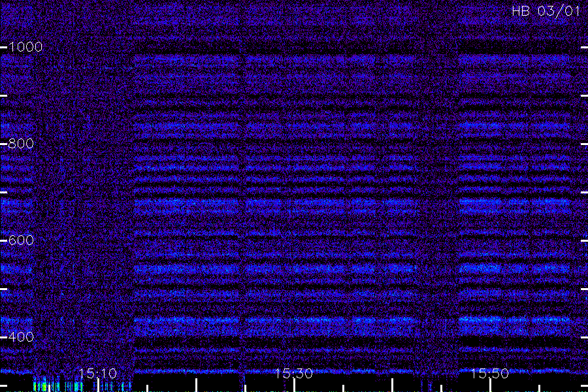Image resolution: width=588 pixels, height=392 pixels.
Task: Click the 400 frequency axis label
Action: click(21, 336)
